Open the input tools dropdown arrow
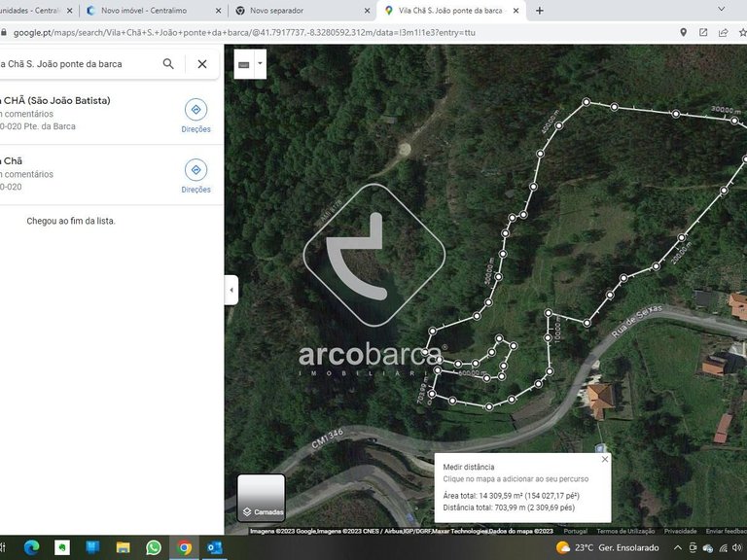Viewport: 747px width, 560px height. pos(260,64)
